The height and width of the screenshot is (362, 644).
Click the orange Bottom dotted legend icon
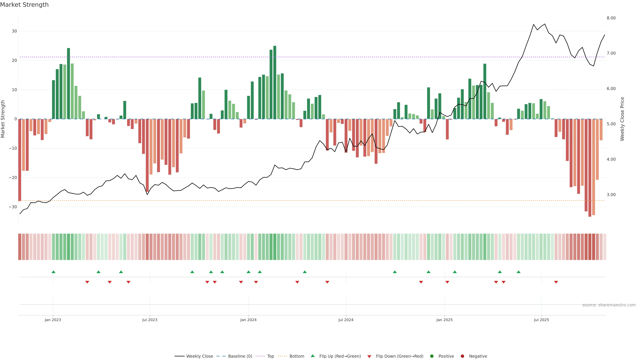282,356
